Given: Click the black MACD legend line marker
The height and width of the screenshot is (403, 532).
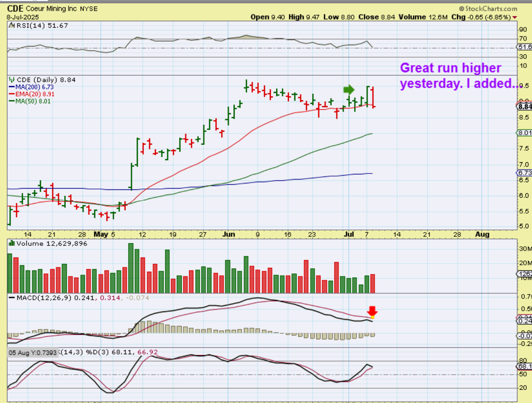Looking at the screenshot, I should (11, 298).
